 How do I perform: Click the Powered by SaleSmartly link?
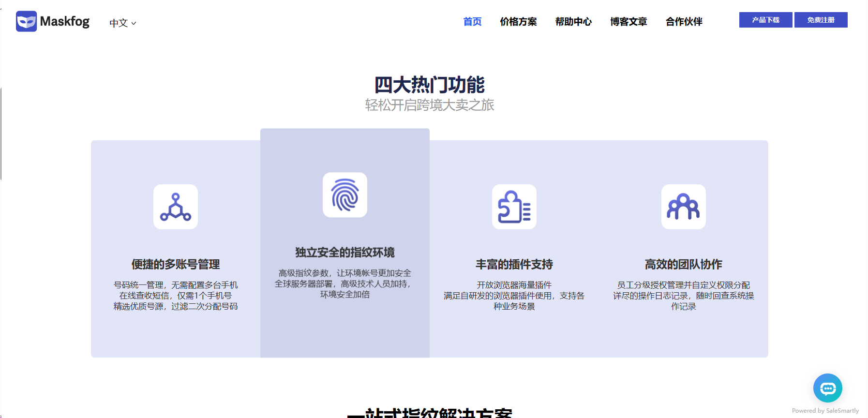click(x=825, y=411)
